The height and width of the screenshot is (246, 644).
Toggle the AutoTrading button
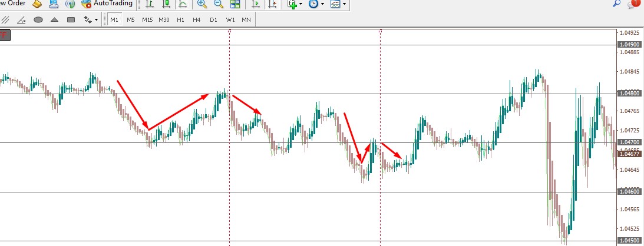[x=107, y=4]
